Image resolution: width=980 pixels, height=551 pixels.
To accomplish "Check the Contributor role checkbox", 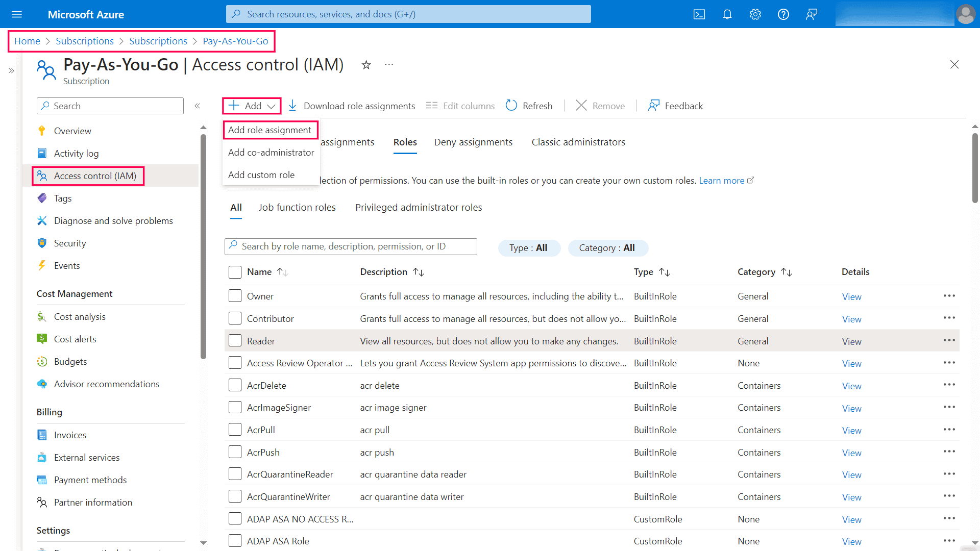I will (x=235, y=318).
